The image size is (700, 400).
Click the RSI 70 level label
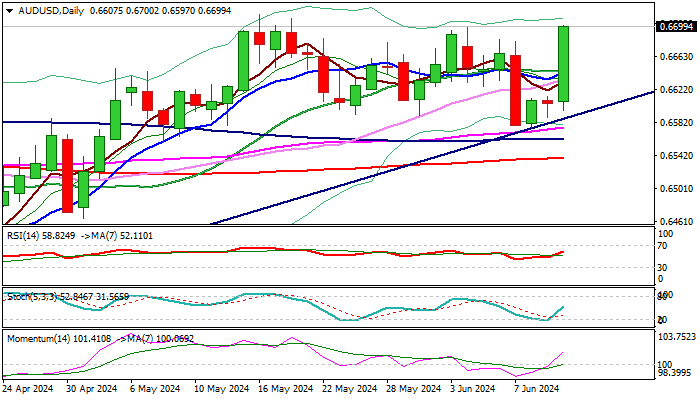pos(661,245)
